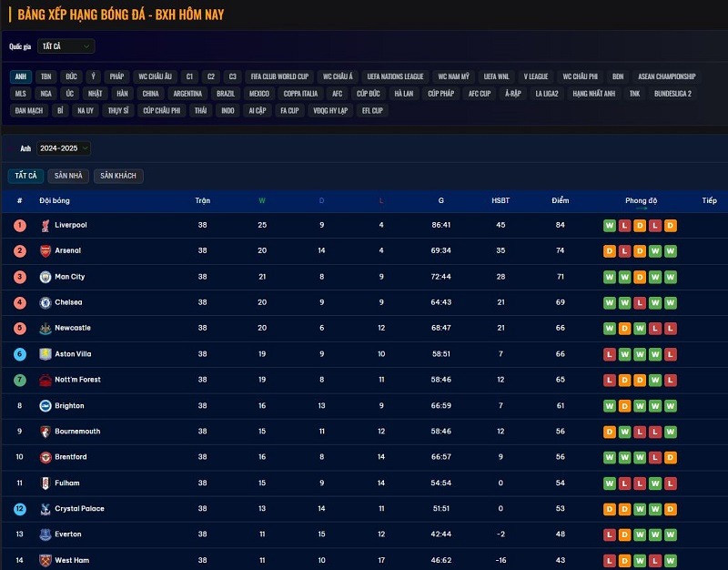The image size is (728, 570).
Task: Click the Liverpool club crest icon
Action: [x=45, y=225]
